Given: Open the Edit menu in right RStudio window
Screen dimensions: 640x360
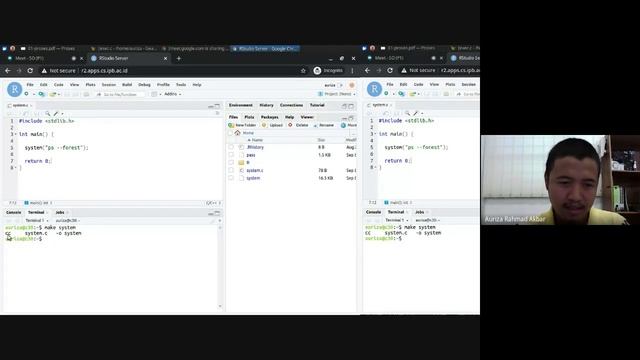Looking at the screenshot, I should pyautogui.click(x=404, y=84).
